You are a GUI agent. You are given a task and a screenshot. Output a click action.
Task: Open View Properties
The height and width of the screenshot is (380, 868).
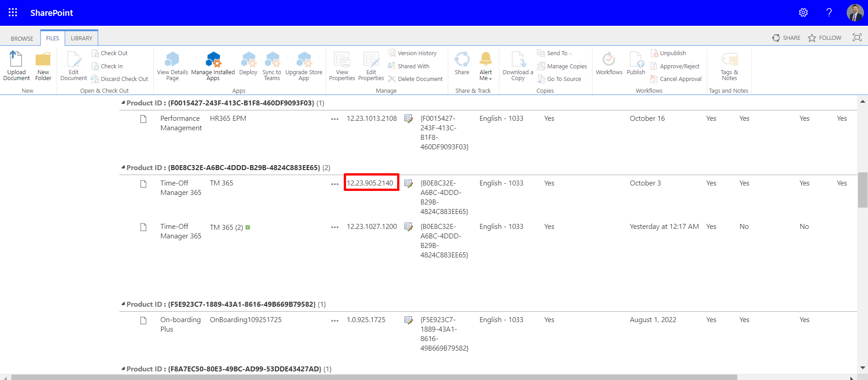click(342, 66)
